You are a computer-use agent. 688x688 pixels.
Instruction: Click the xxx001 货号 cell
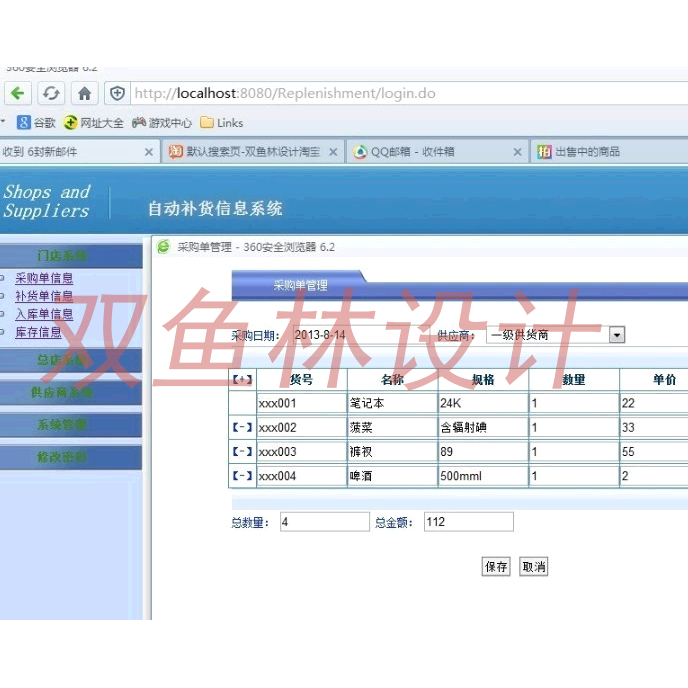[301, 403]
